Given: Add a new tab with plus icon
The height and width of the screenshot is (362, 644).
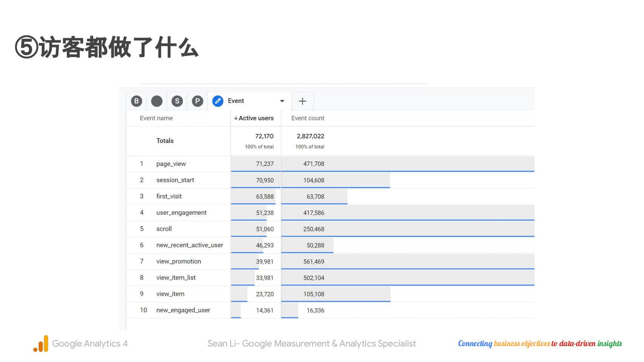Looking at the screenshot, I should 302,101.
